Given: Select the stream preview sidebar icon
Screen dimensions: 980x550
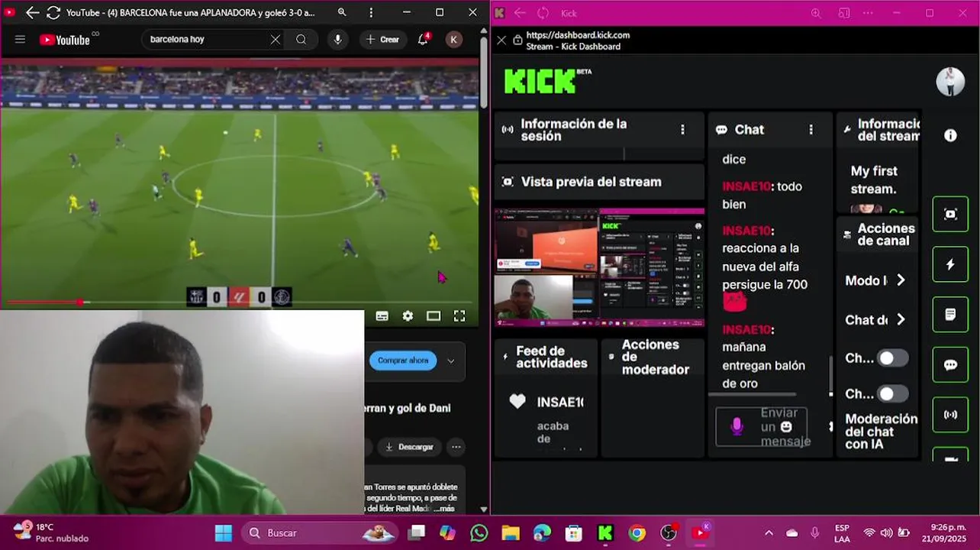Looking at the screenshot, I should tap(950, 215).
